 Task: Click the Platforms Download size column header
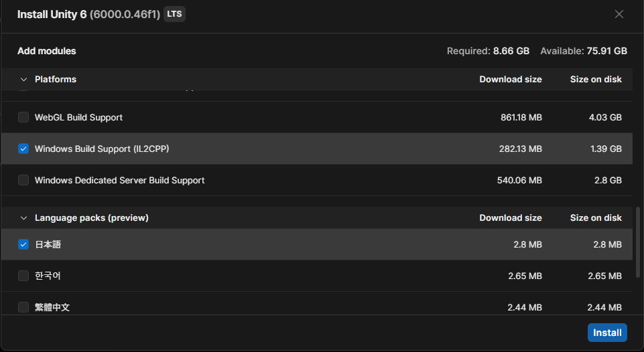tap(511, 79)
